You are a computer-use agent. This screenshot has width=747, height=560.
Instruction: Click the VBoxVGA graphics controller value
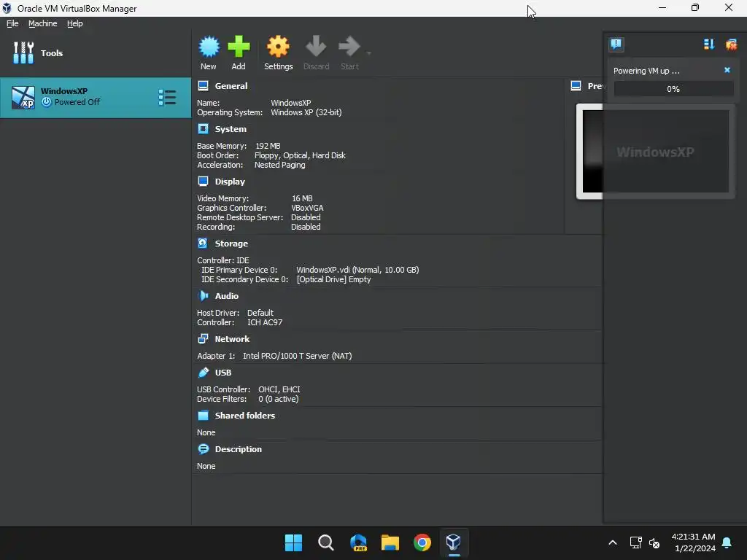click(307, 208)
